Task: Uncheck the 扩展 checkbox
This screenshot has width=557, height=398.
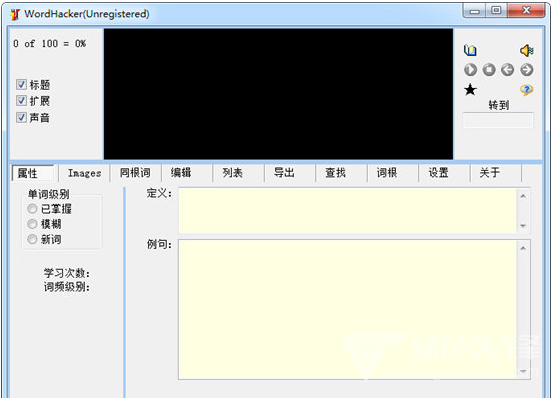Action: click(21, 101)
